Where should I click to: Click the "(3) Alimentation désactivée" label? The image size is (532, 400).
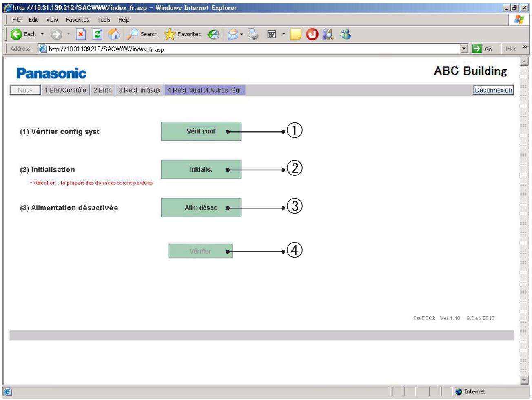[69, 208]
